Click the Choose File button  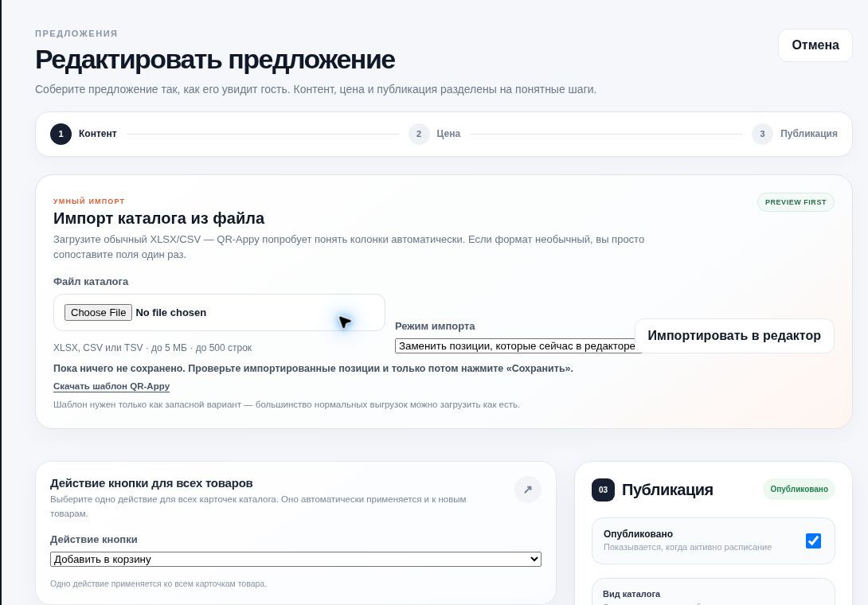pos(98,313)
